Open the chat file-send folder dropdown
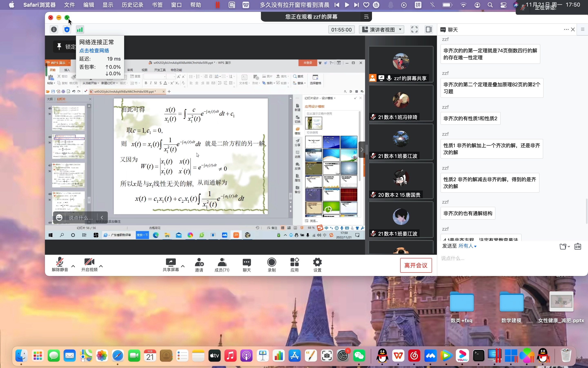 (x=565, y=246)
